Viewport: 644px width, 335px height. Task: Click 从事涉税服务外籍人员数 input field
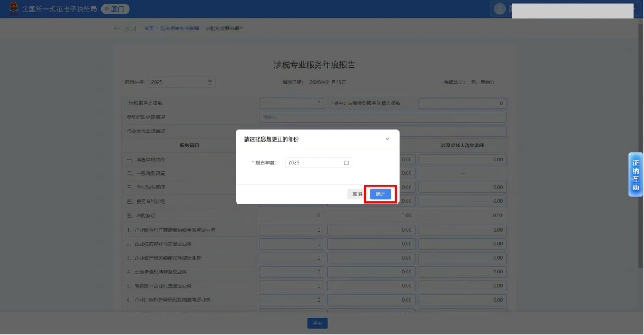(462, 103)
